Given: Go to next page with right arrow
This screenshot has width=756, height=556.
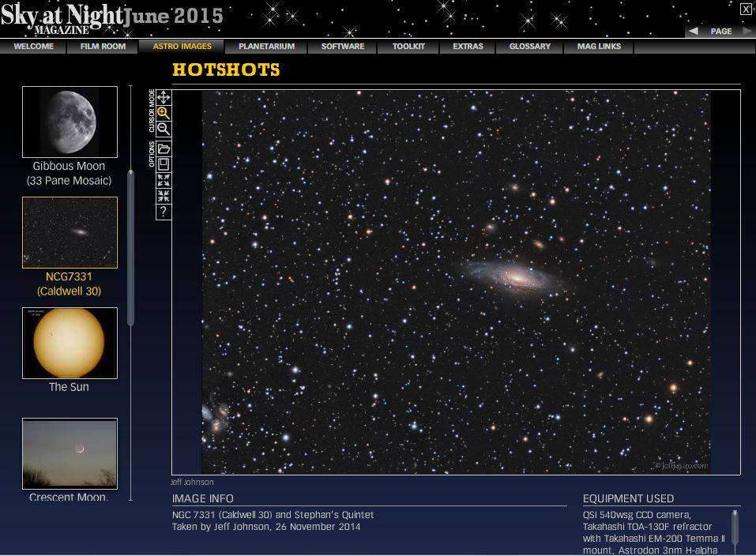Looking at the screenshot, I should click(747, 31).
